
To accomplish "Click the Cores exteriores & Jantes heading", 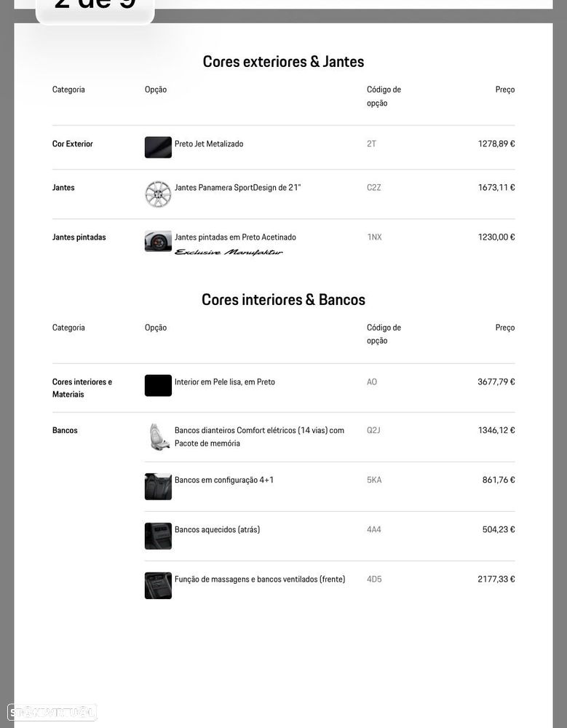I will click(283, 62).
